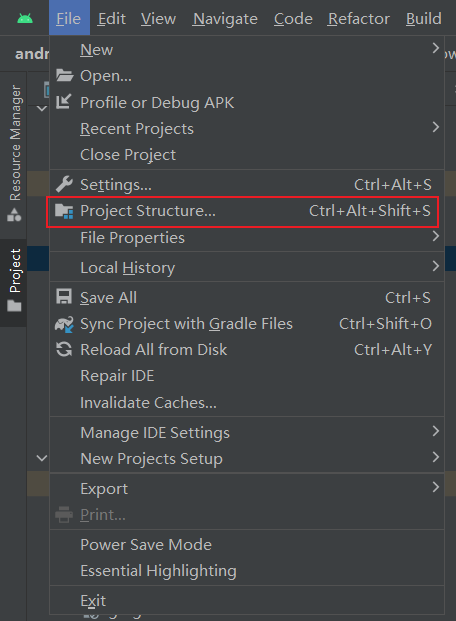Click the Open folder icon
Image resolution: width=456 pixels, height=621 pixels.
click(64, 75)
